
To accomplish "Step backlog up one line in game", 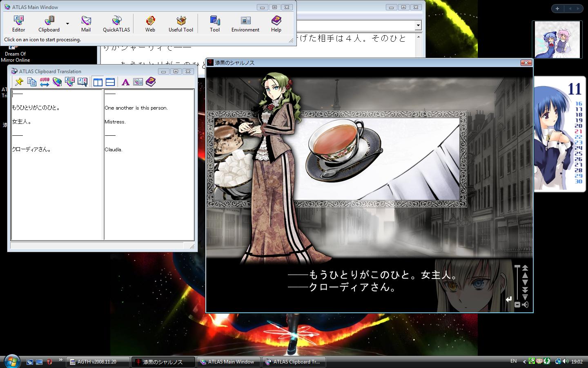I will pyautogui.click(x=525, y=275).
